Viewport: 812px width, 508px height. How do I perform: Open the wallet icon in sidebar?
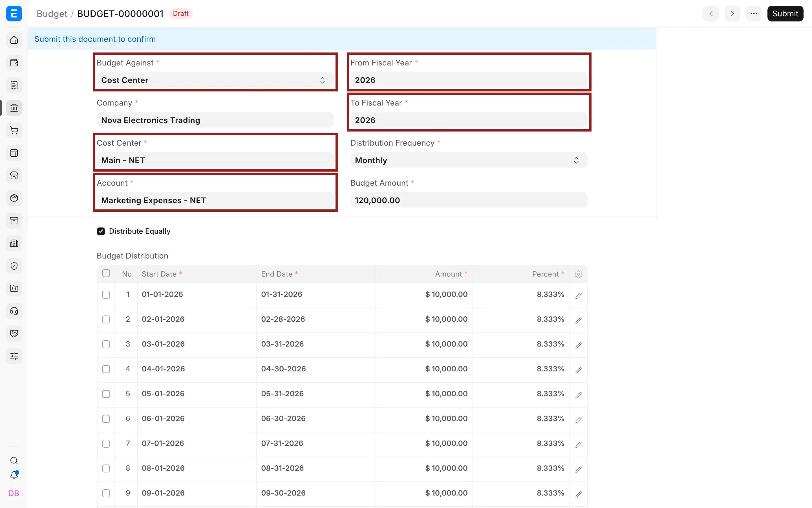point(14,62)
